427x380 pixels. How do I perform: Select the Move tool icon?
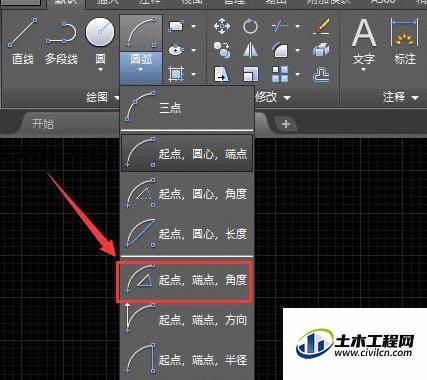pyautogui.click(x=222, y=26)
